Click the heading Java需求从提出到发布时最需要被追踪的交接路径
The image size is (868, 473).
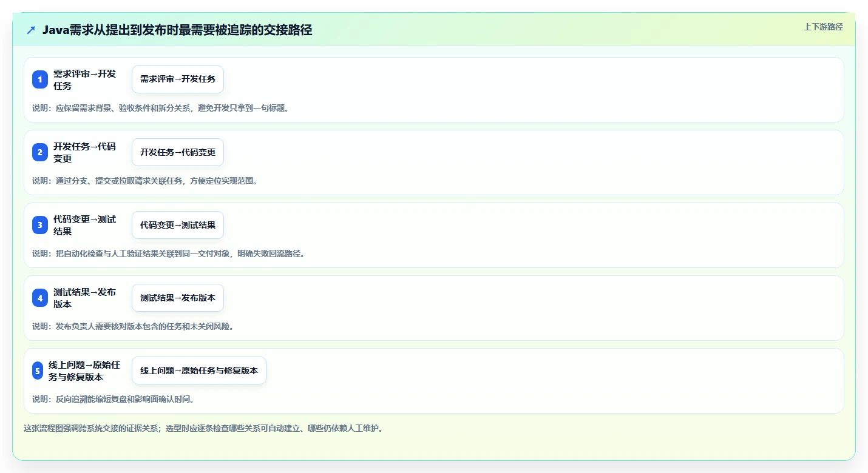coord(177,30)
